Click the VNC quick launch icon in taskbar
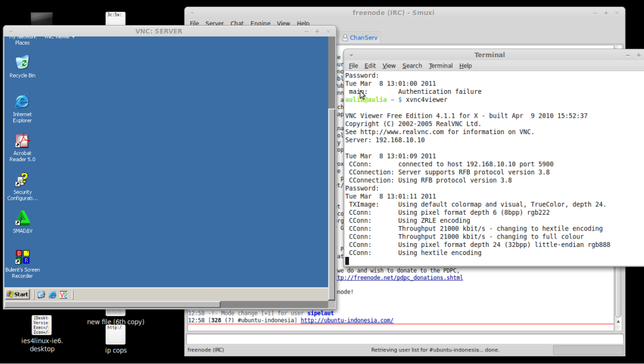This screenshot has height=364, width=644. [64, 295]
